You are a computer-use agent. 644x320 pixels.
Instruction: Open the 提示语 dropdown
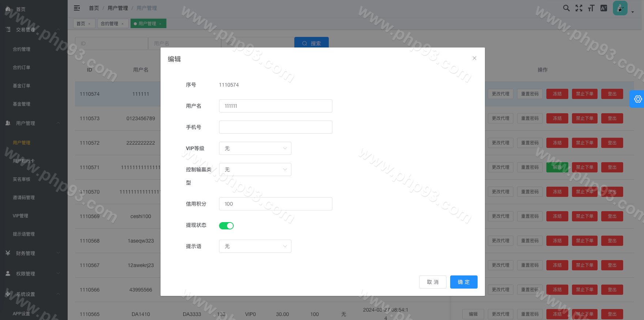click(255, 246)
